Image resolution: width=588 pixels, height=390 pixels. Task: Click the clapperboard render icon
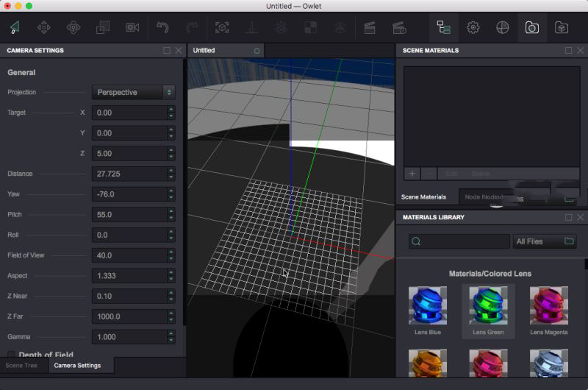click(370, 28)
